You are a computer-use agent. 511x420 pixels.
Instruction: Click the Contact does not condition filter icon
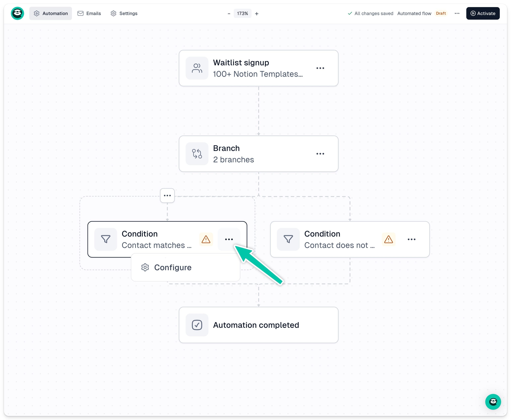pos(288,239)
